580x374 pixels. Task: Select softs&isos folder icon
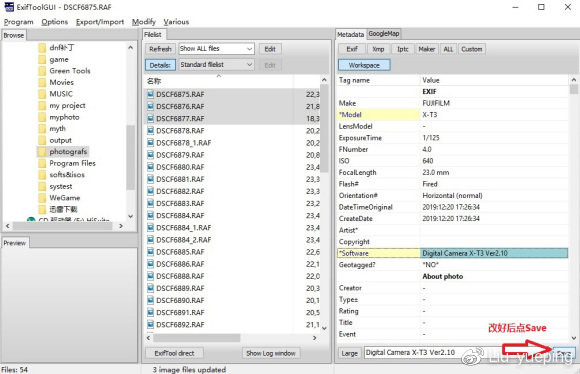42,175
